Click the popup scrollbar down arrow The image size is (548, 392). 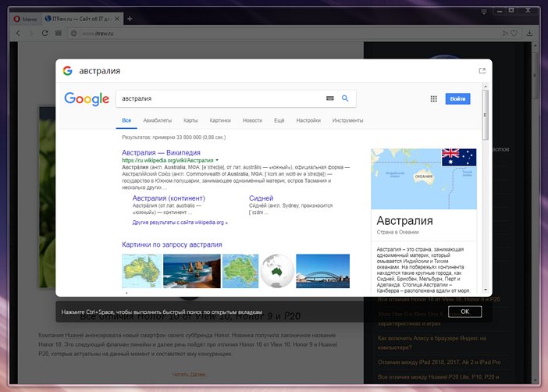click(486, 290)
